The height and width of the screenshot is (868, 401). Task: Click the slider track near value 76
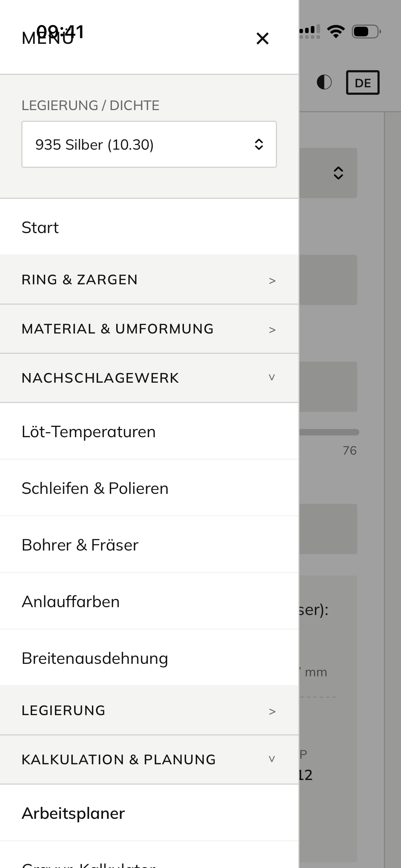click(x=329, y=432)
